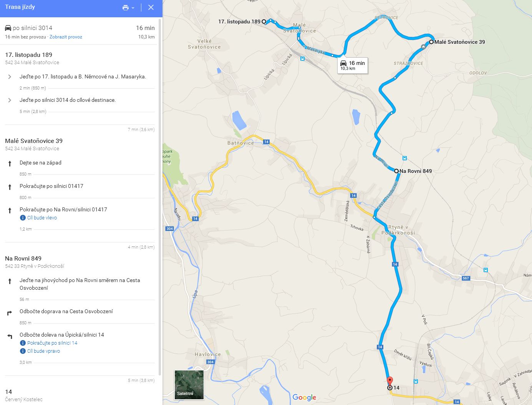
Task: Open the print icon in the header
Action: [x=126, y=8]
